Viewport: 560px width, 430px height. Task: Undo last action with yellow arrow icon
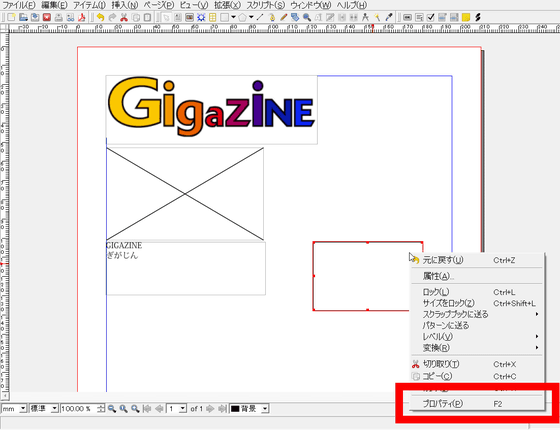click(x=100, y=17)
